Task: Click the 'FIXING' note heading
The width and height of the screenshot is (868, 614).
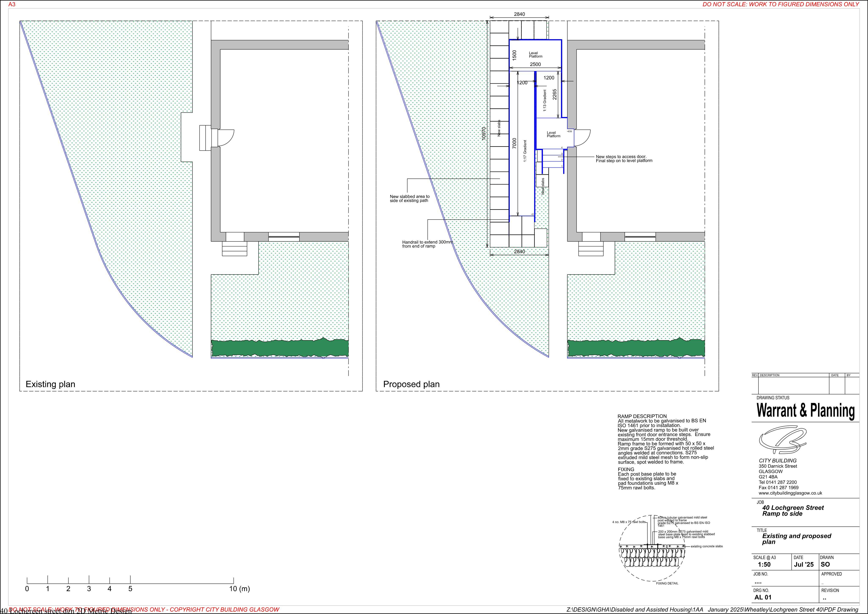Action: tap(626, 469)
